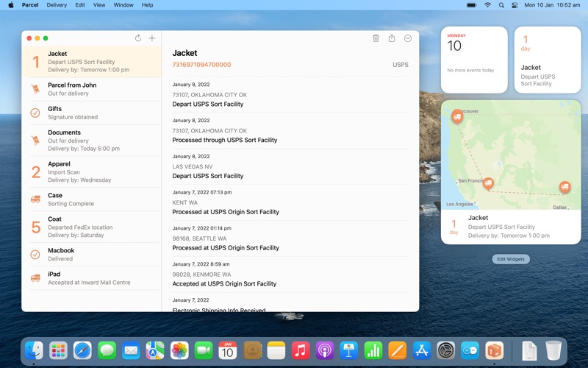The height and width of the screenshot is (368, 588).
Task: Open the small Parcel Jacket widget
Action: point(548,60)
